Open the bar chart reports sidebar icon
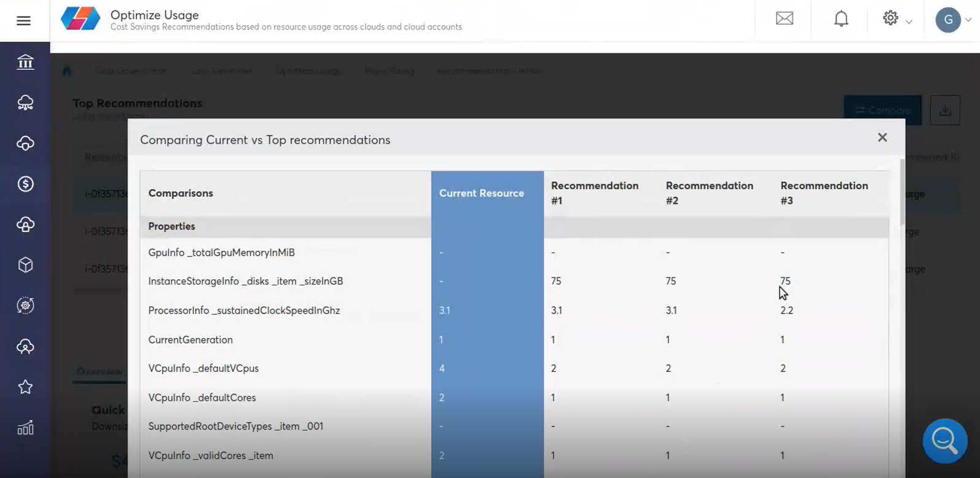 (25, 428)
